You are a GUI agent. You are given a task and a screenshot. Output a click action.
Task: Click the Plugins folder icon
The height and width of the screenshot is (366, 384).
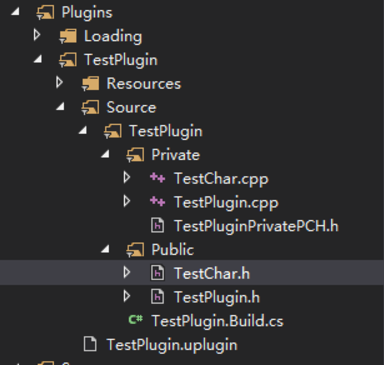tap(45, 13)
